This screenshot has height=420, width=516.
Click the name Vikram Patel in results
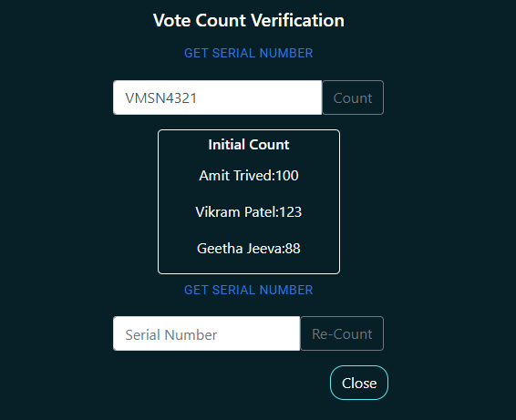235,212
